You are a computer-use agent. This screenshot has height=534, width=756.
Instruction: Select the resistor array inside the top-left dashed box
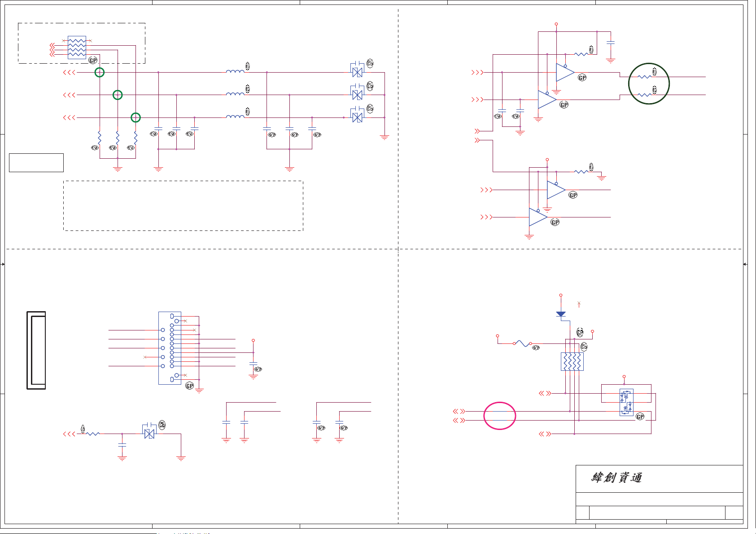pos(77,48)
